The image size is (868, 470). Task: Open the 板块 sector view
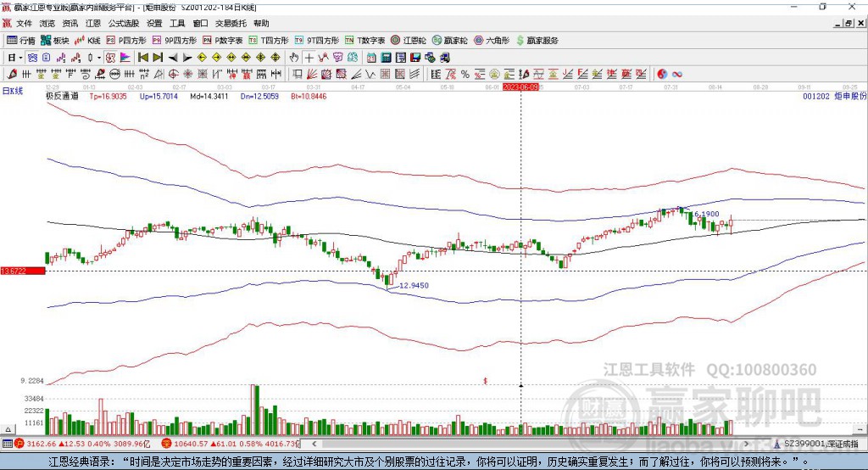[x=55, y=41]
